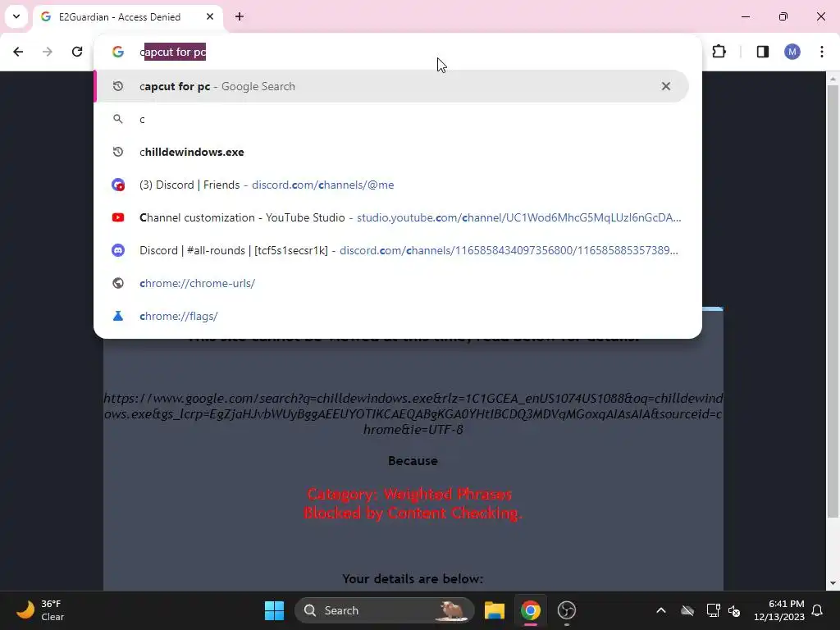Click the magnifier icon beside 'c' suggestion
Screen dimensions: 840x630
pos(118,119)
